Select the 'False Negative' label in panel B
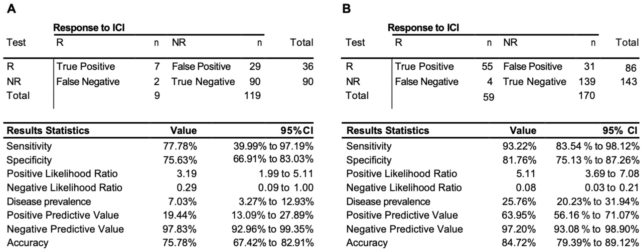This screenshot has width=644, height=252. (x=426, y=82)
